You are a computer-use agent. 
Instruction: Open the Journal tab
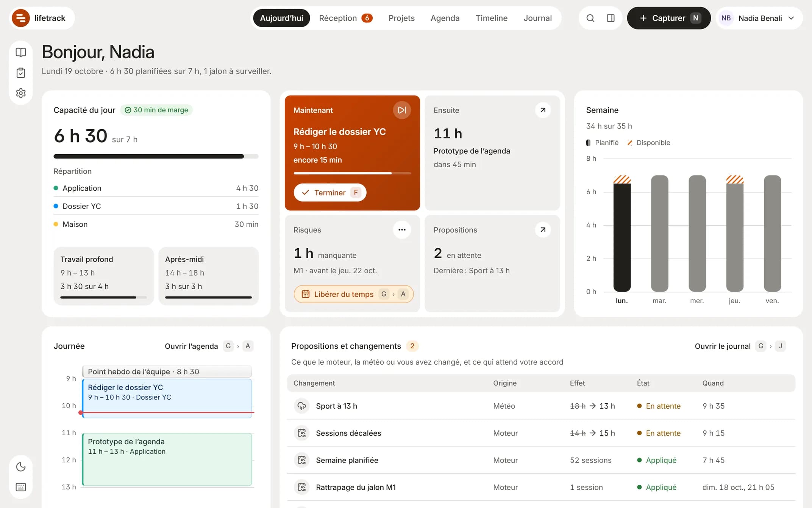point(537,18)
